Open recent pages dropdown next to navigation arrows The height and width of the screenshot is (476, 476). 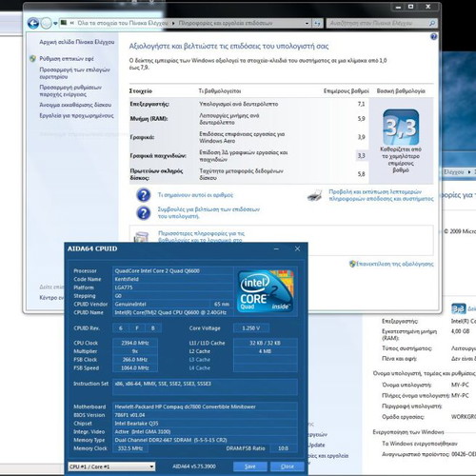pyautogui.click(x=55, y=23)
